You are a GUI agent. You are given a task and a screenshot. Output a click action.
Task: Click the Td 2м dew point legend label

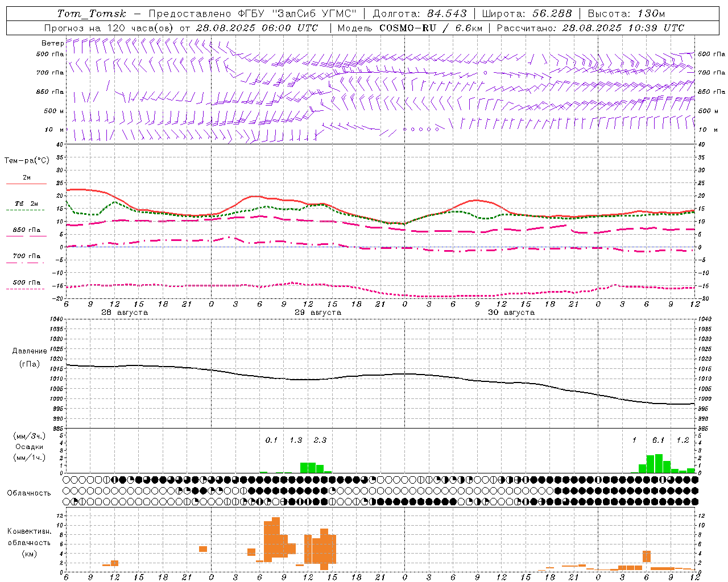tap(27, 203)
